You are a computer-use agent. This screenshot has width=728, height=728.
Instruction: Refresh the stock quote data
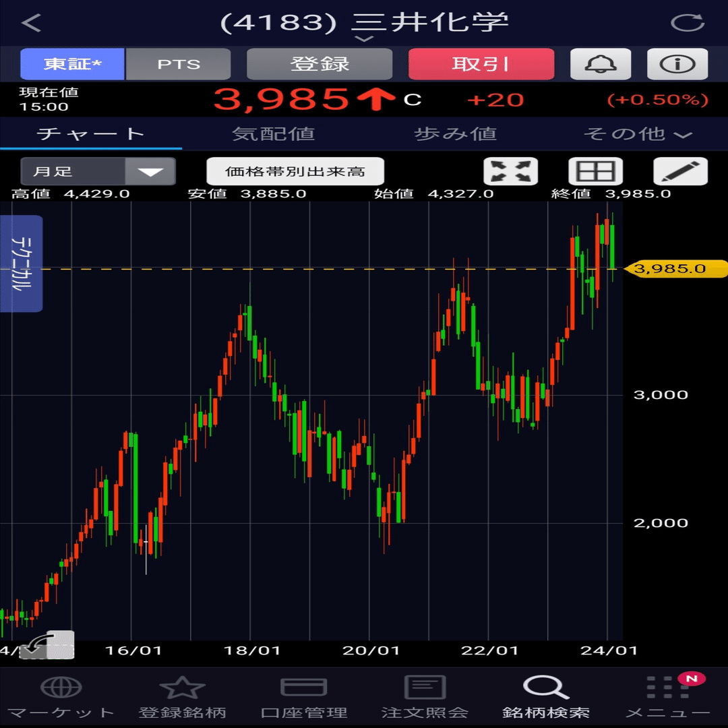coord(688,22)
